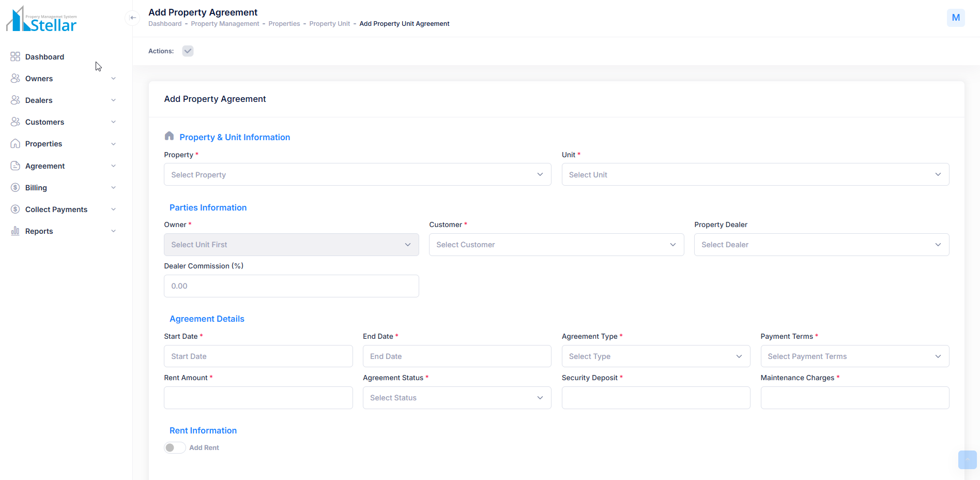Click the Dashboard grid icon
Viewport: 980px width, 480px height.
tap(16, 57)
